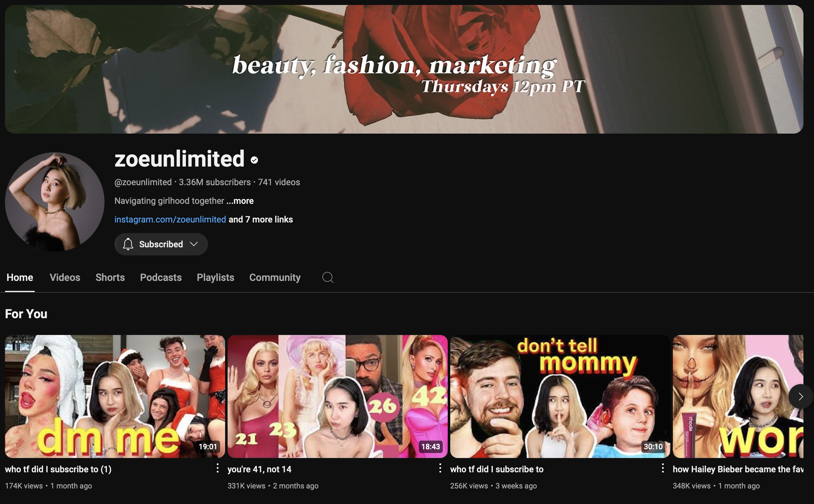Click the notification bell in Subscribed button
This screenshot has width=814, height=504.
point(128,244)
